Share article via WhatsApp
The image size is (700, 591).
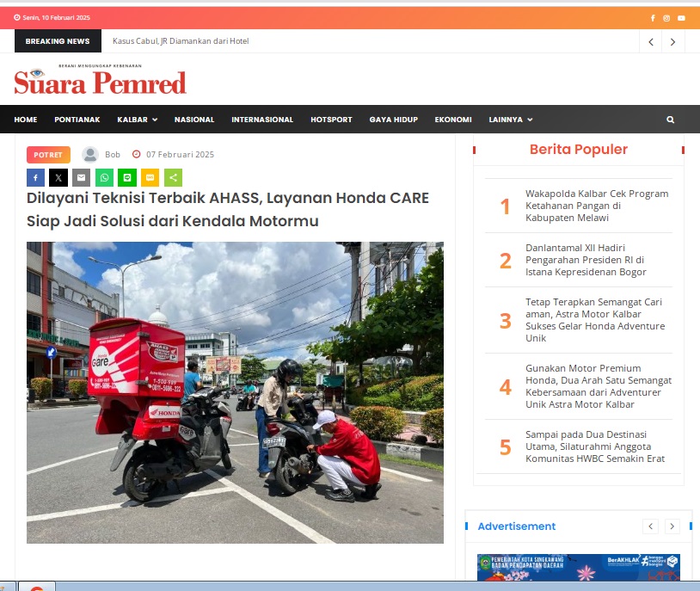pos(104,178)
